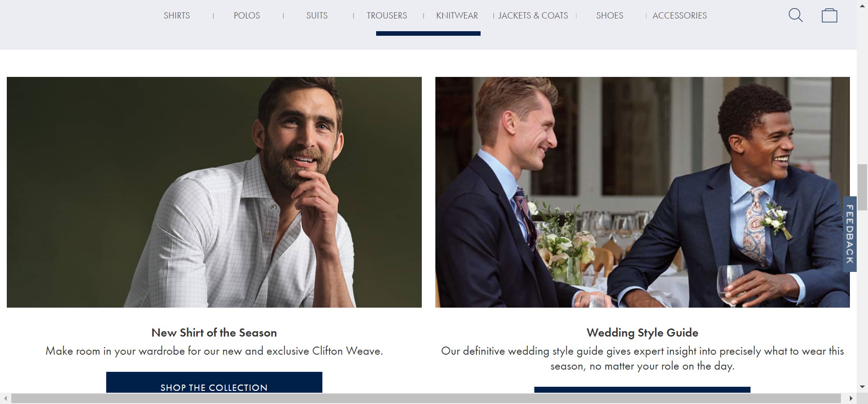The width and height of the screenshot is (868, 404).
Task: Open the Accessories menu
Action: pos(679,15)
